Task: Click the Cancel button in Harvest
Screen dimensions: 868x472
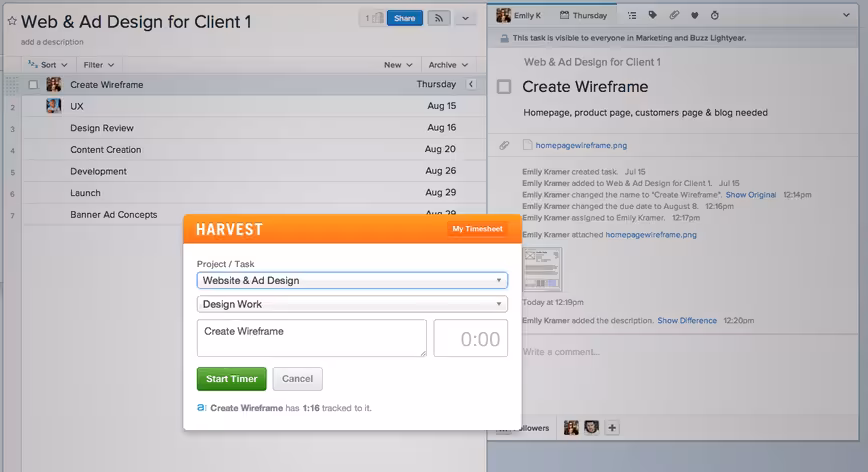Action: pyautogui.click(x=297, y=379)
